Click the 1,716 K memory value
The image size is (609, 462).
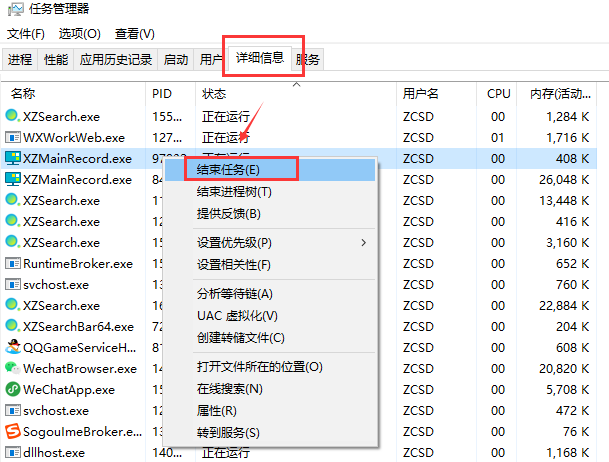point(567,138)
